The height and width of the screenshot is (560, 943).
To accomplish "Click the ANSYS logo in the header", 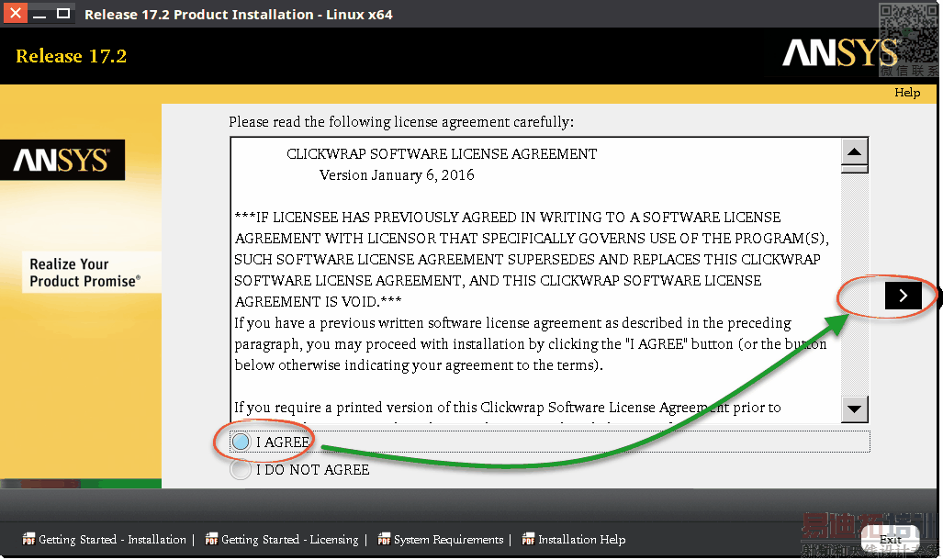I will point(839,53).
